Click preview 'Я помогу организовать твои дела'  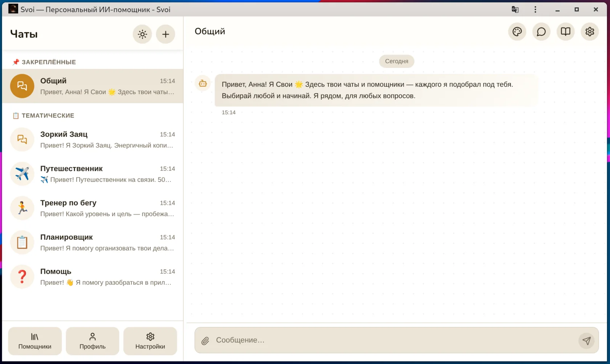120,249
